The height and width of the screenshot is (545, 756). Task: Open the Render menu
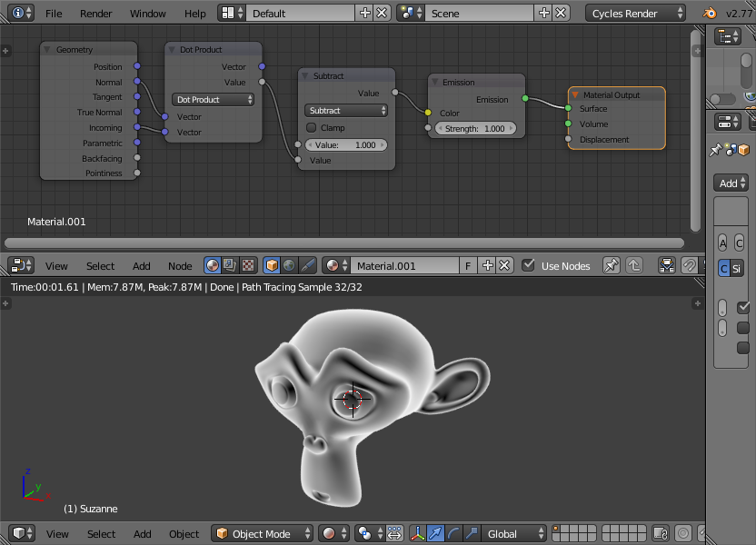95,14
